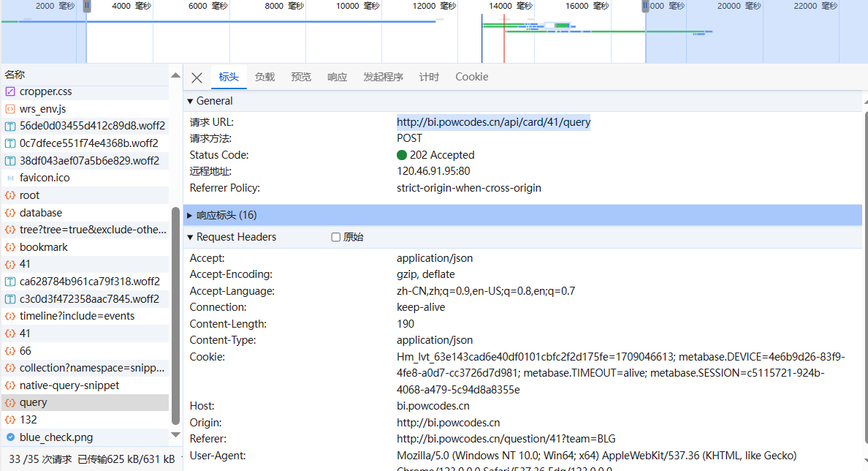Click the font icon beside 56de0d03455d412c89d8.woff2
This screenshot has width=868, height=471.
(x=10, y=127)
